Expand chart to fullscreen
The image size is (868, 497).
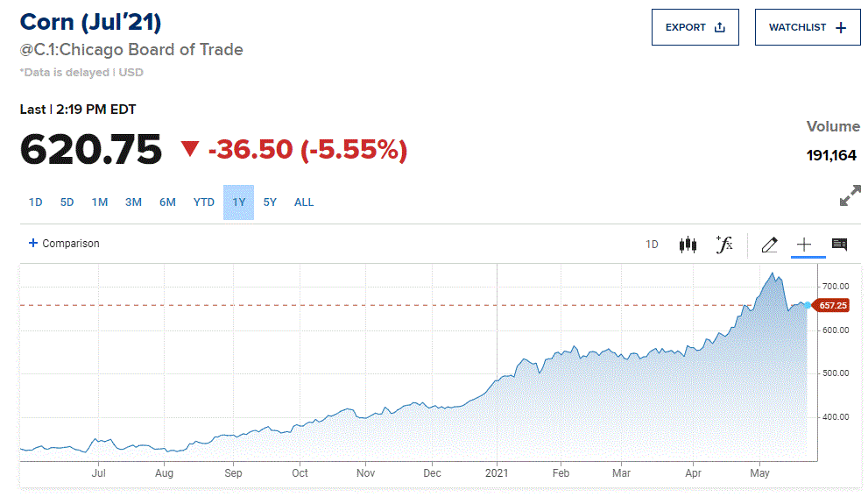(x=850, y=196)
